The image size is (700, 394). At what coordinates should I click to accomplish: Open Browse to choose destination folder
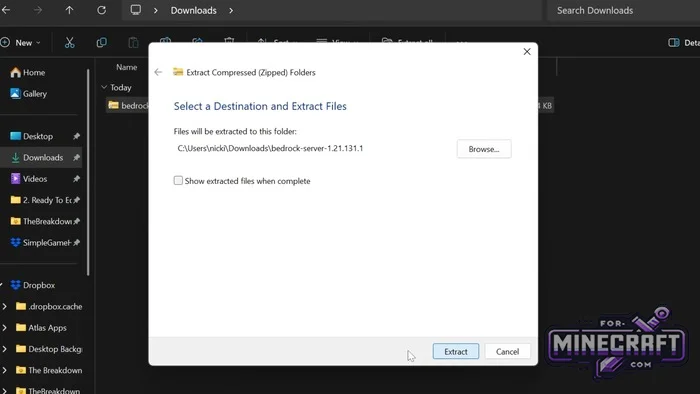tap(483, 149)
